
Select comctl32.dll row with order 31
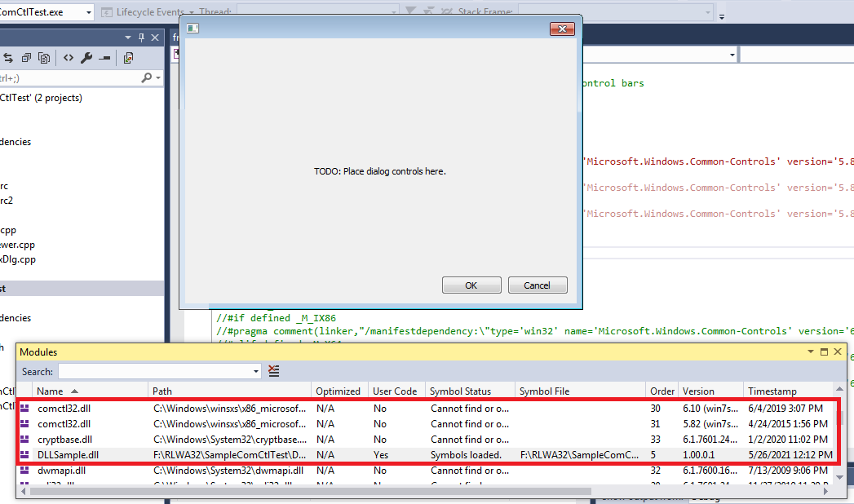[x=425, y=423]
